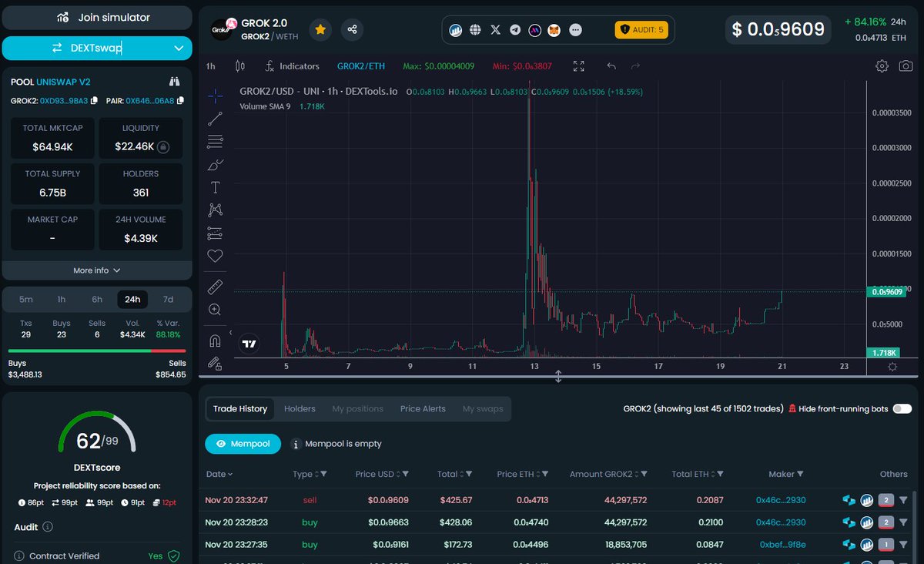Toggle lock all drawing tools
Viewport: 924px width, 564px height.
pyautogui.click(x=215, y=362)
